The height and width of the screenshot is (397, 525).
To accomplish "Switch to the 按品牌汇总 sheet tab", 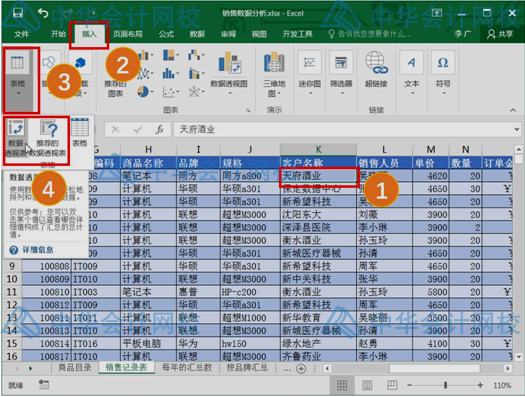I will tap(247, 368).
